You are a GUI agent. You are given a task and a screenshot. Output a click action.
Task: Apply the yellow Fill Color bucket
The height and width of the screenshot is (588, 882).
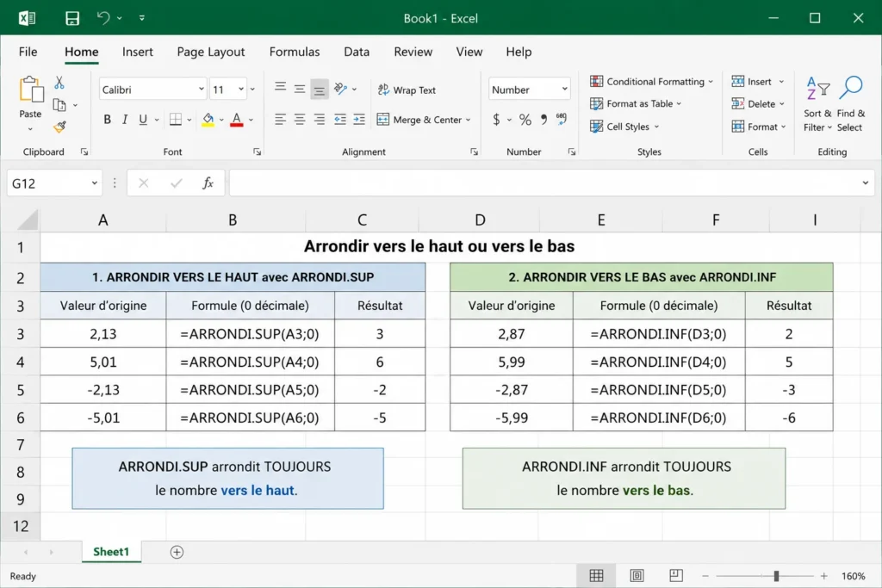coord(208,120)
